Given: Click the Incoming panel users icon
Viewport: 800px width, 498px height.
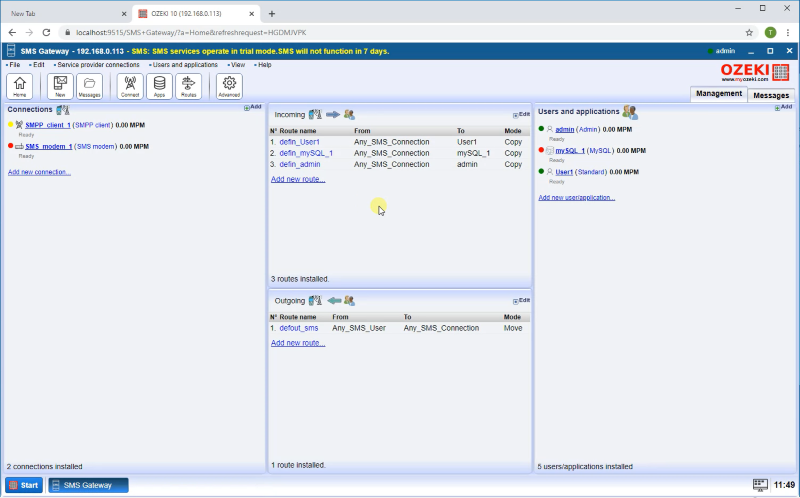Looking at the screenshot, I should [349, 115].
